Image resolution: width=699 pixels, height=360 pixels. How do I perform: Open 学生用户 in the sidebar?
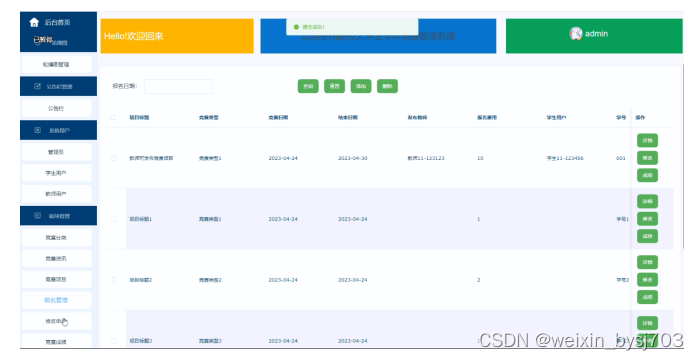point(56,173)
